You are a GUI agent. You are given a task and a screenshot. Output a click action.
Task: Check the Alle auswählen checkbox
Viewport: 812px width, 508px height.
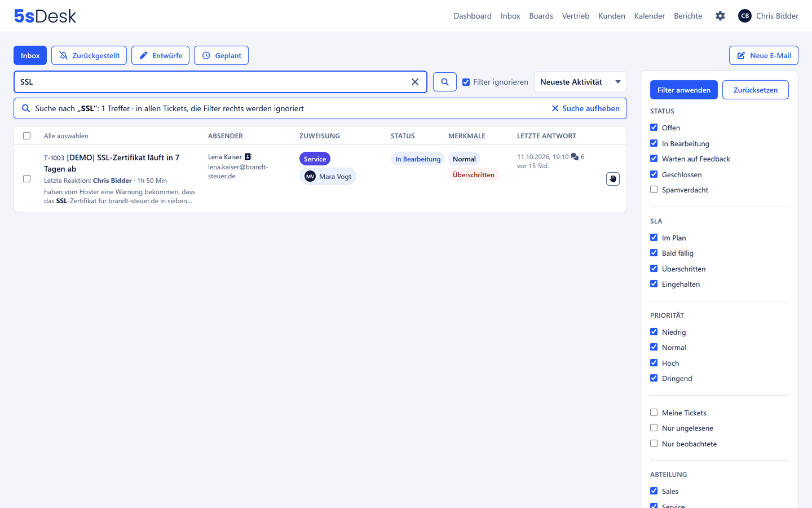coord(27,135)
